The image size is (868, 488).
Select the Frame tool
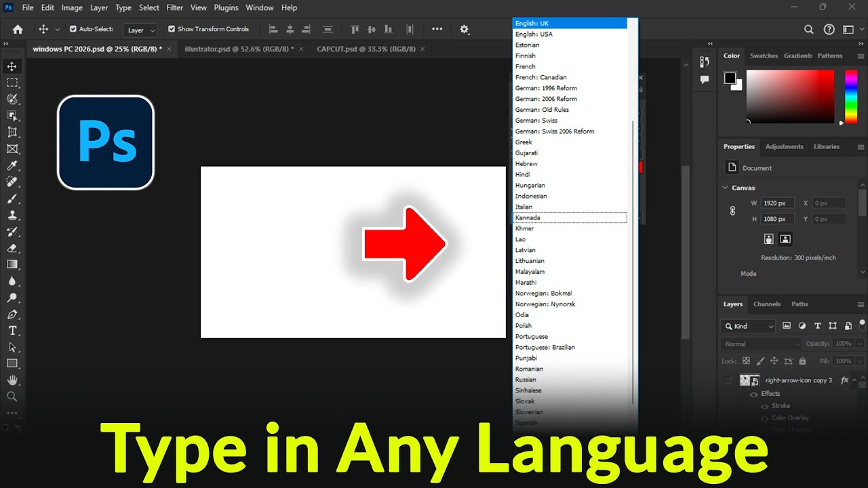[12, 149]
